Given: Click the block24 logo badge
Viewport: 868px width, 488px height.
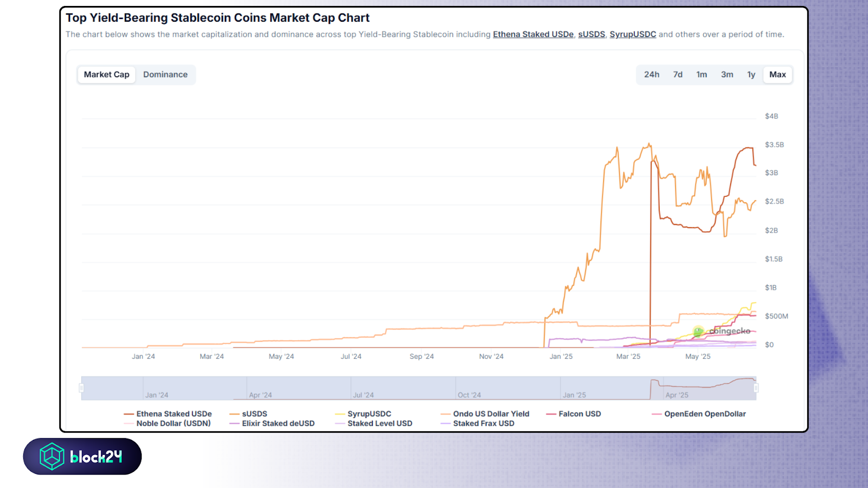Looking at the screenshot, I should [x=82, y=457].
